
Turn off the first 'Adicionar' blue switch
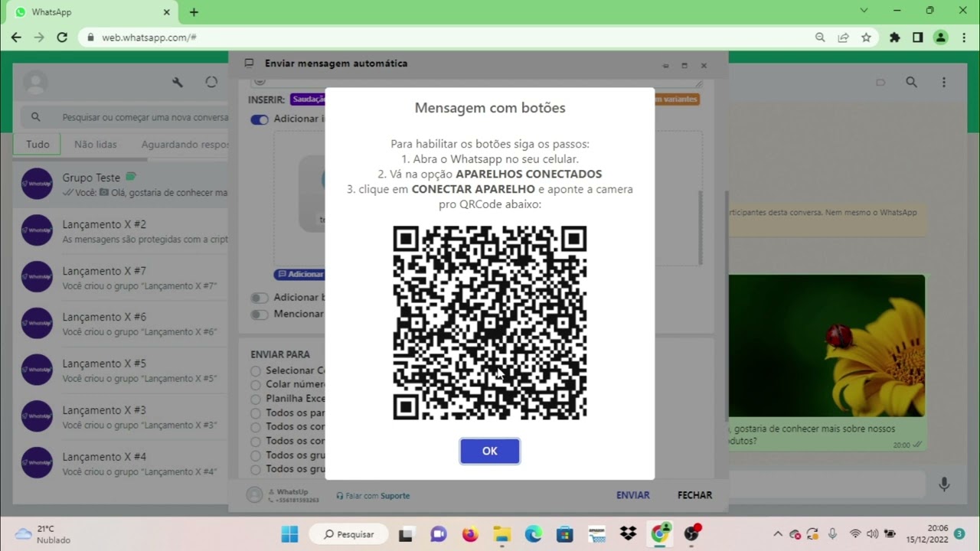click(260, 119)
